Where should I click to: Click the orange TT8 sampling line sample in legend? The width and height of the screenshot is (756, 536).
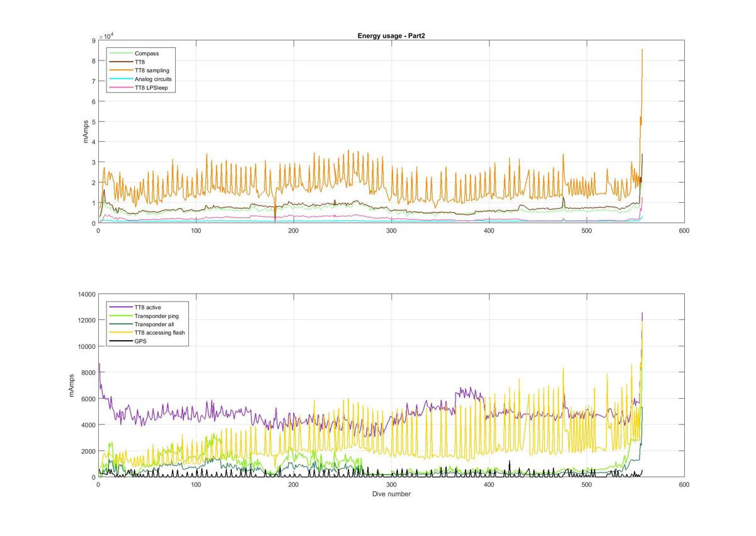pos(120,71)
